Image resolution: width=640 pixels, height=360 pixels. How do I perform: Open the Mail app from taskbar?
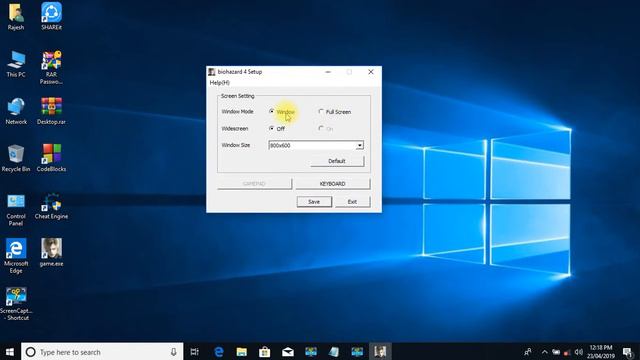(x=288, y=352)
